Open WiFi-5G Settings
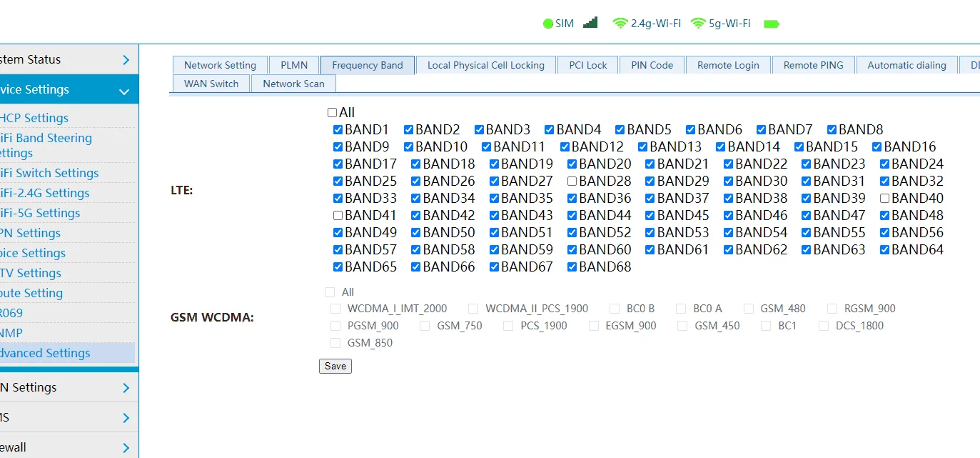 coord(40,214)
